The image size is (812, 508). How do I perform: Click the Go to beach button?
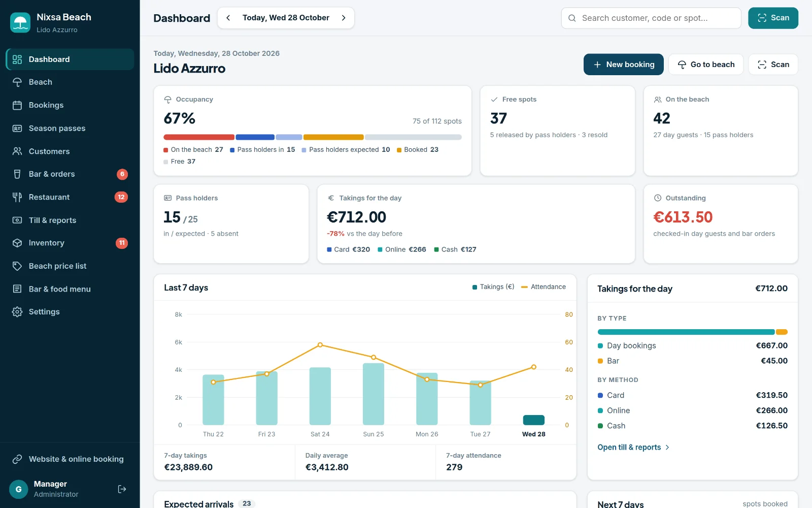pos(706,65)
